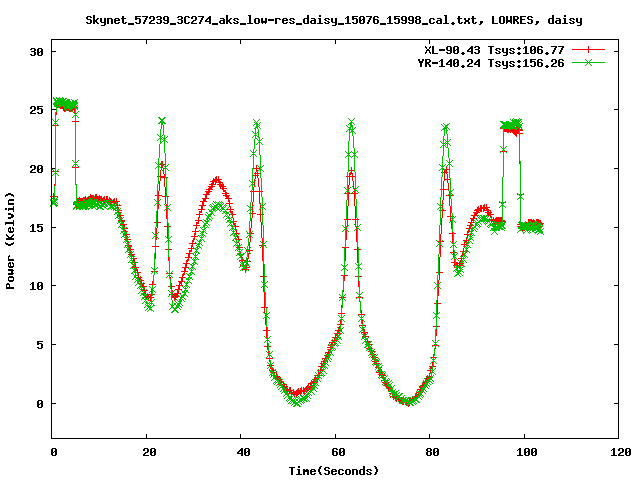
Task: Click the green YR legend line sample
Action: [588, 62]
